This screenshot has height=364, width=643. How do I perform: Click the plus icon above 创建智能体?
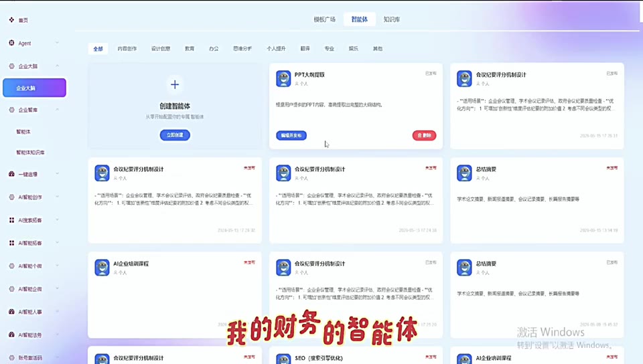pos(175,85)
